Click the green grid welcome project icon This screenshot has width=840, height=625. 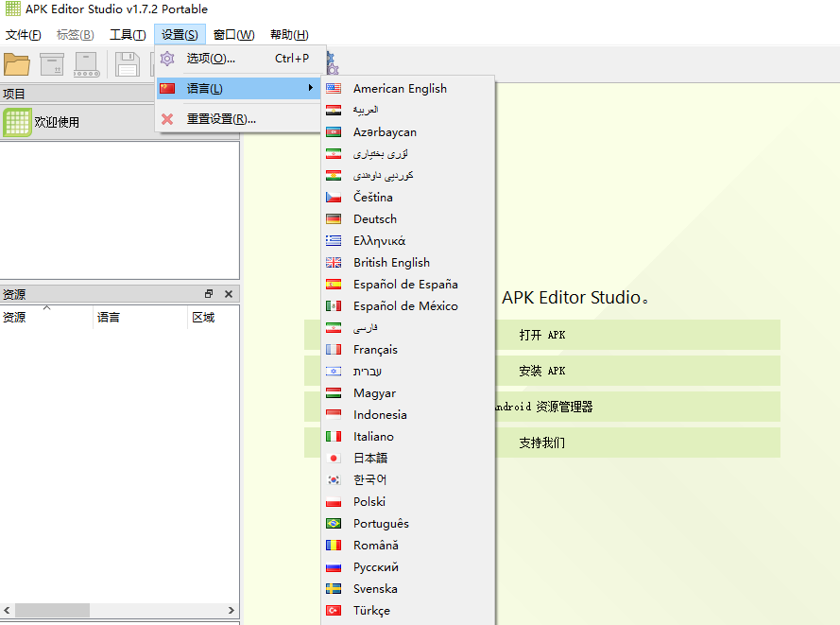coord(17,122)
